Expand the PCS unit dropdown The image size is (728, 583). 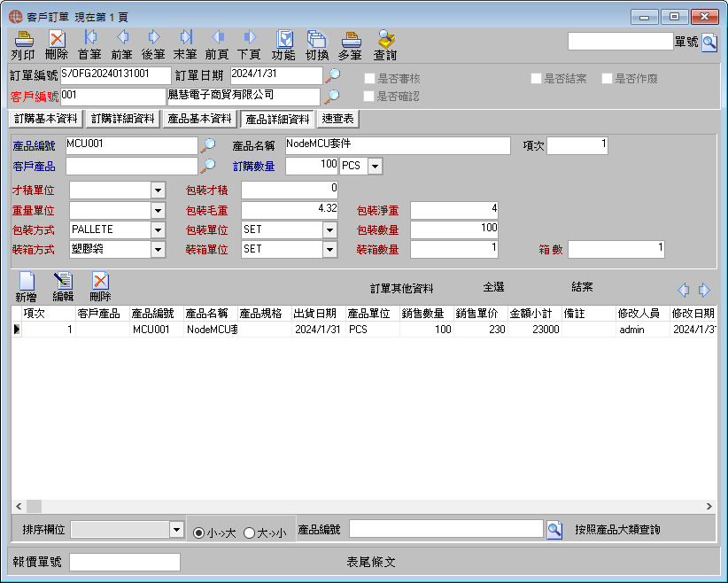click(x=376, y=166)
